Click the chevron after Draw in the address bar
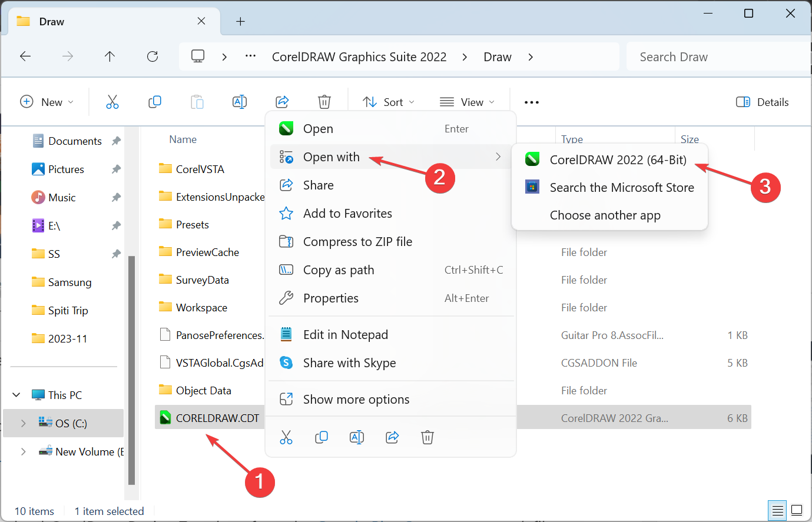 (x=531, y=56)
